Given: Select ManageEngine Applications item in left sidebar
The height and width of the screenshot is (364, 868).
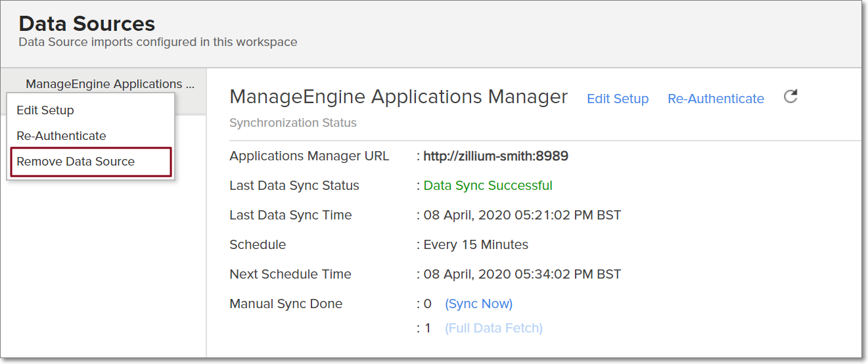Looking at the screenshot, I should [x=110, y=83].
